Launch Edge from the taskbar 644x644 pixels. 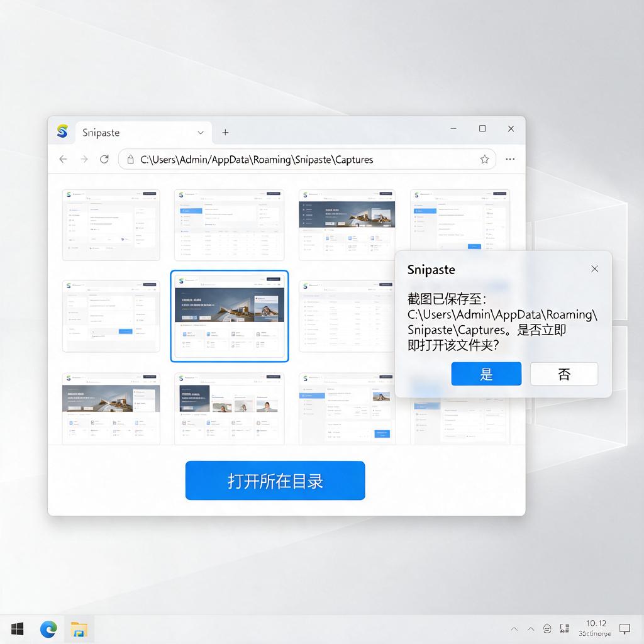coord(48,629)
